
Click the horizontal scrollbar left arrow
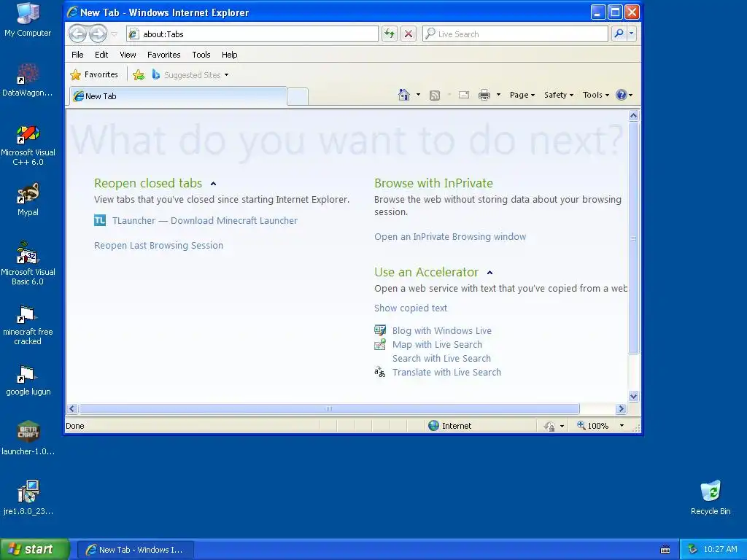(x=72, y=408)
